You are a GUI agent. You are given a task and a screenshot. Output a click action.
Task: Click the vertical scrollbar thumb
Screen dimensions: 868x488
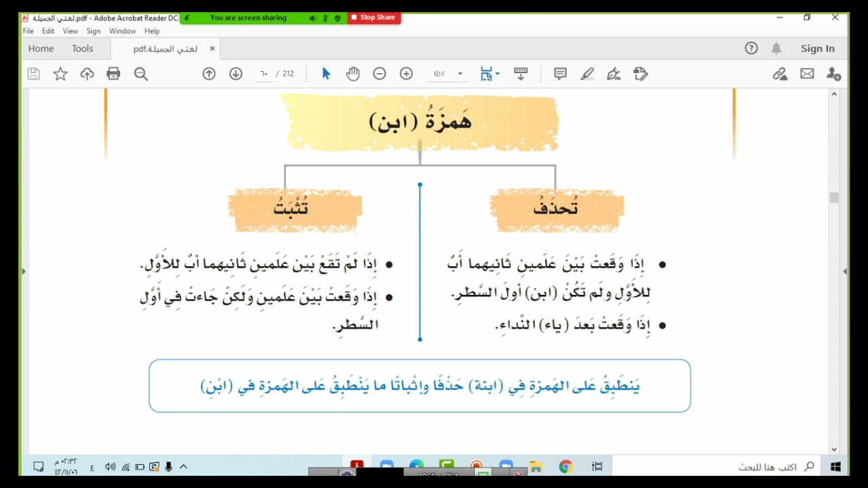[834, 198]
